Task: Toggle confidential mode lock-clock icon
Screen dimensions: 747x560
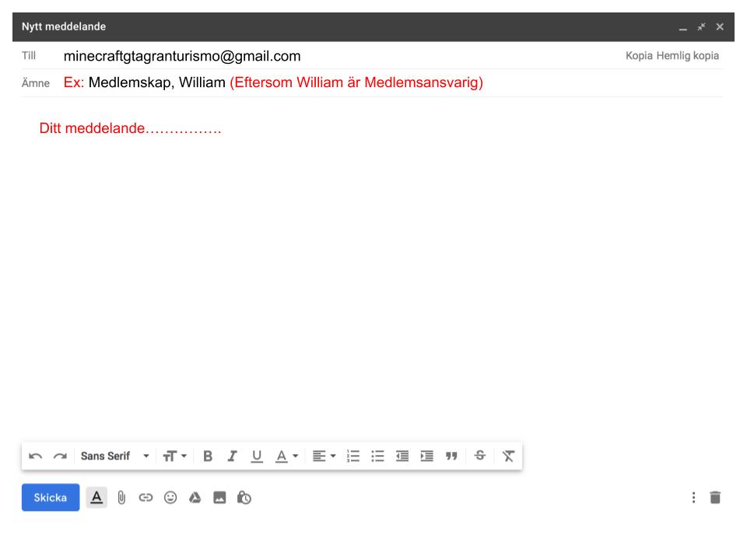Action: pos(244,498)
